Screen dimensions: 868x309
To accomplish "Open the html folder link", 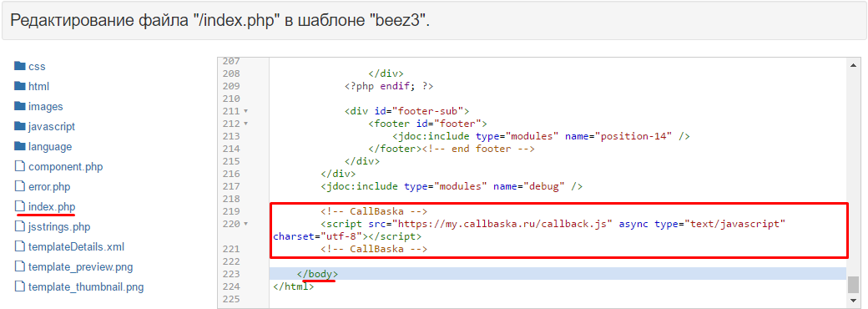I will click(x=38, y=86).
